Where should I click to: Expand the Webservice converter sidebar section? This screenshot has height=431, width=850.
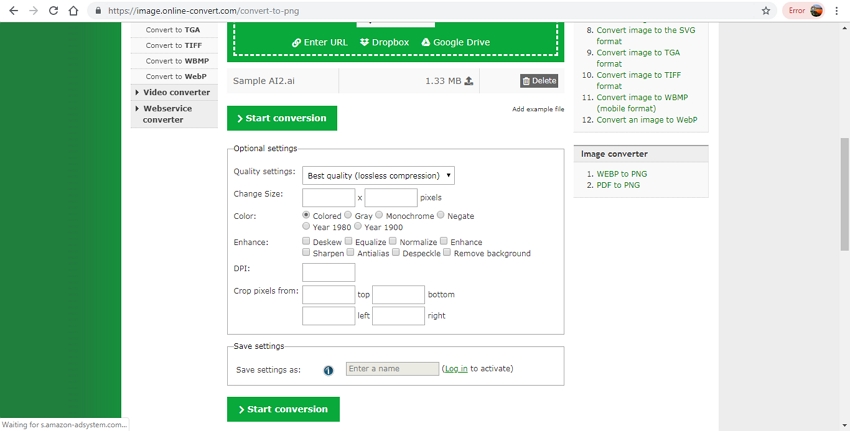[x=174, y=113]
